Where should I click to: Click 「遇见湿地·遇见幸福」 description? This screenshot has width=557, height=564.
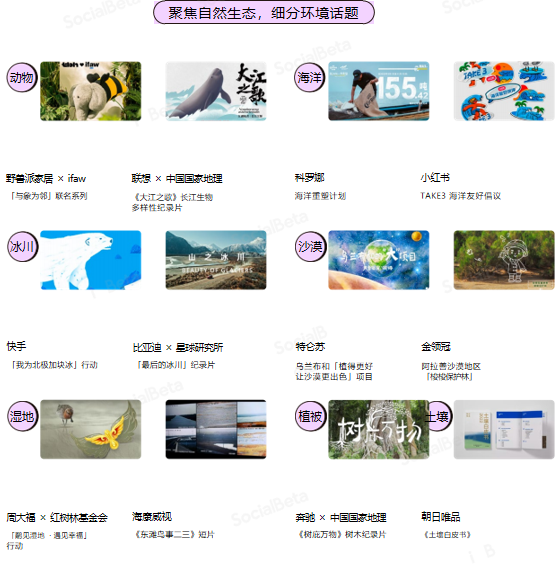pyautogui.click(x=49, y=536)
